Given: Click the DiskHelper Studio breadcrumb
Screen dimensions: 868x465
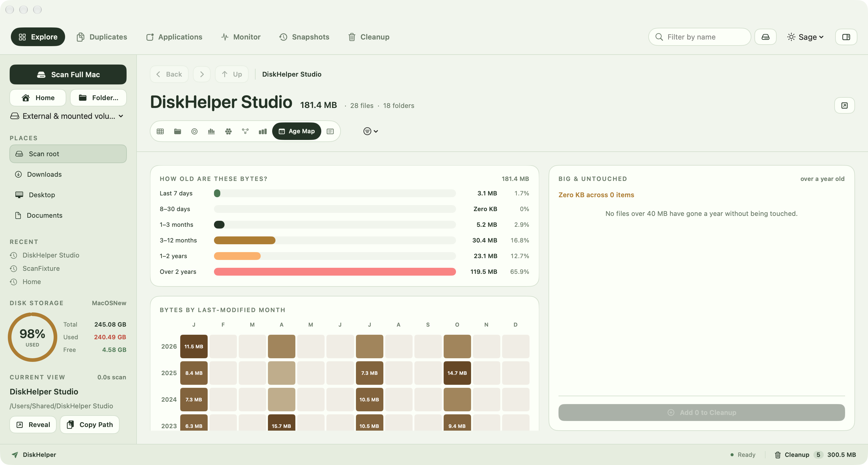Looking at the screenshot, I should point(292,74).
